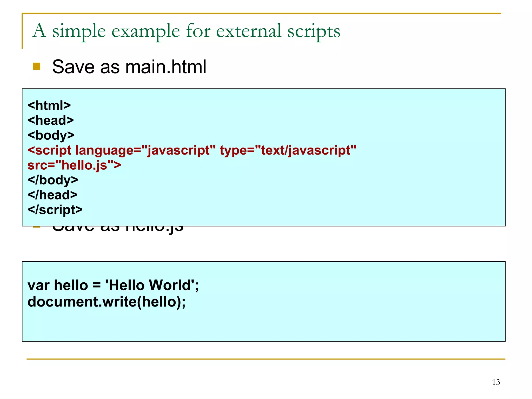The image size is (532, 399).
Task: Click the yellow square bullet beside 'Save as main.html'
Action: [x=37, y=66]
